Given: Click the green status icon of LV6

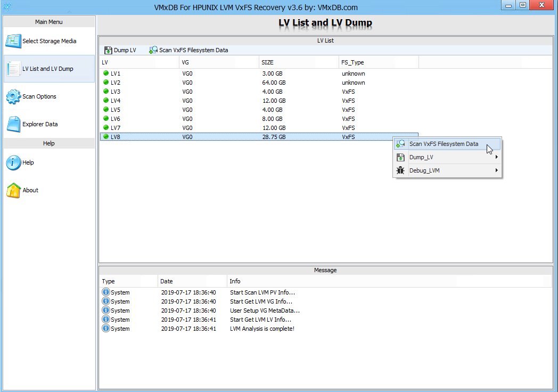Looking at the screenshot, I should pyautogui.click(x=106, y=119).
